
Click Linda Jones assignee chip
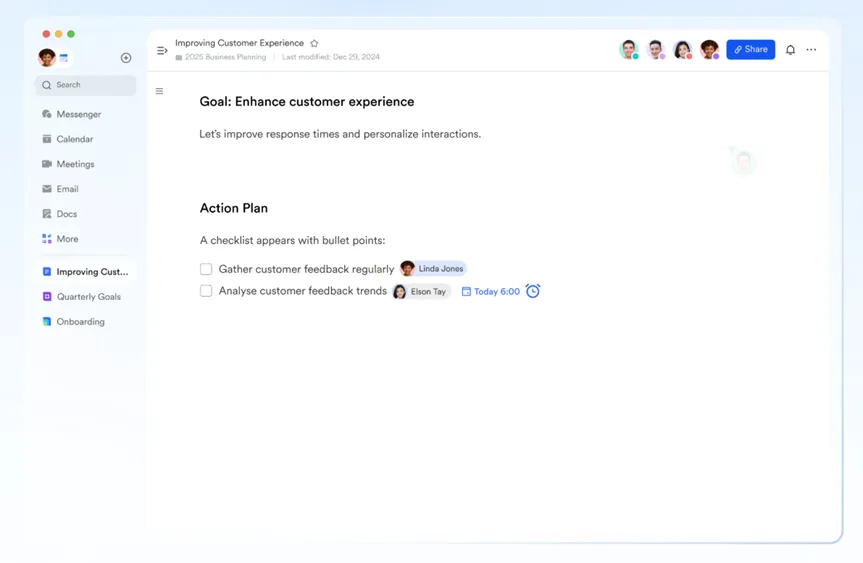coord(433,269)
